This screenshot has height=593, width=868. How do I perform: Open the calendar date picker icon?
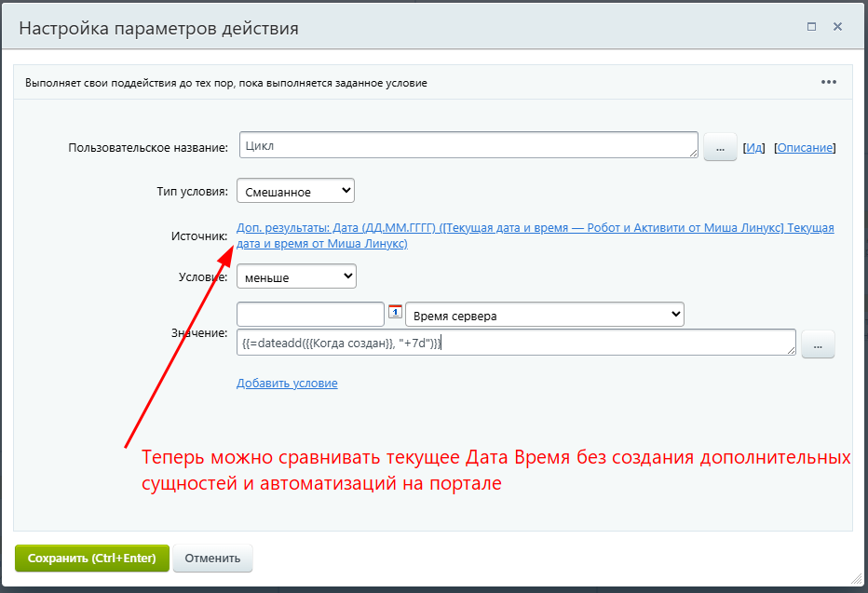coord(395,312)
